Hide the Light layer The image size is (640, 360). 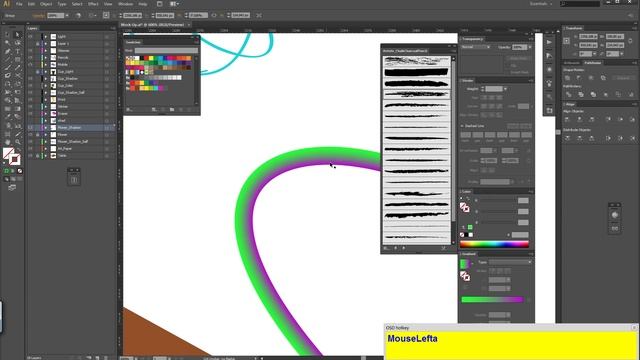pos(31,36)
